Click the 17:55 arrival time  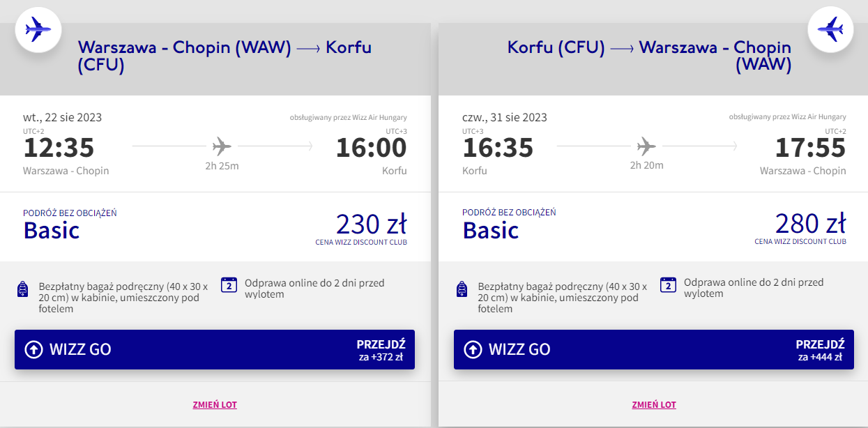[810, 148]
